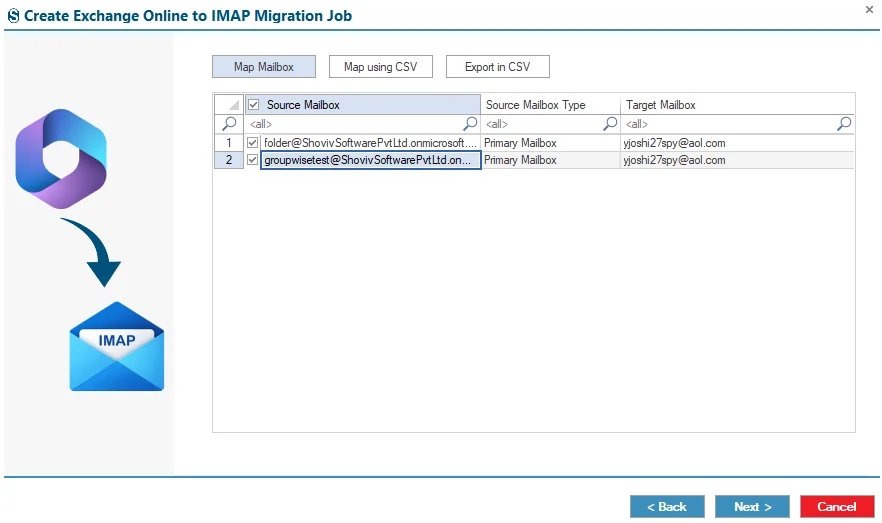
Task: Click row 1 target yjoshi27spy@aol.com cell
Action: point(737,143)
